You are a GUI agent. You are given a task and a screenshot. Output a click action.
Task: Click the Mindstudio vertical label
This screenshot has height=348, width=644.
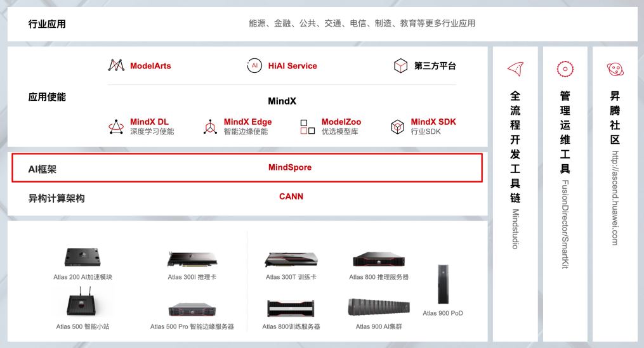click(x=515, y=229)
